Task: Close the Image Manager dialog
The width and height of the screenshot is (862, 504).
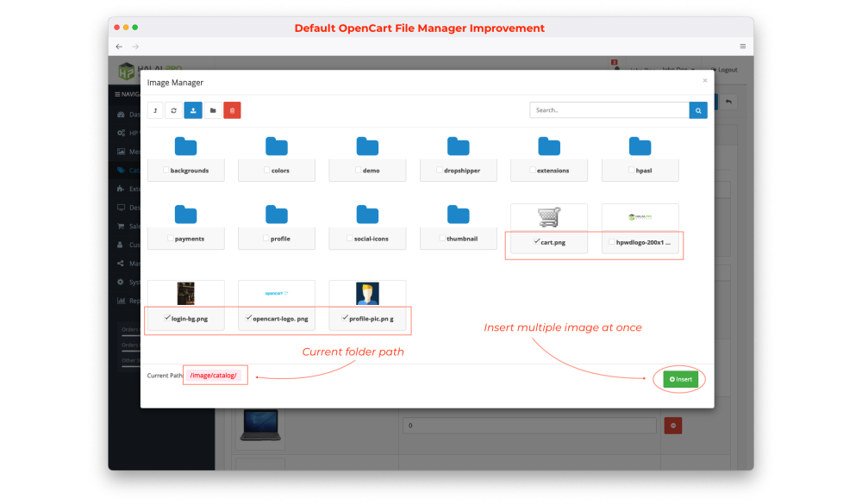Action: click(704, 80)
